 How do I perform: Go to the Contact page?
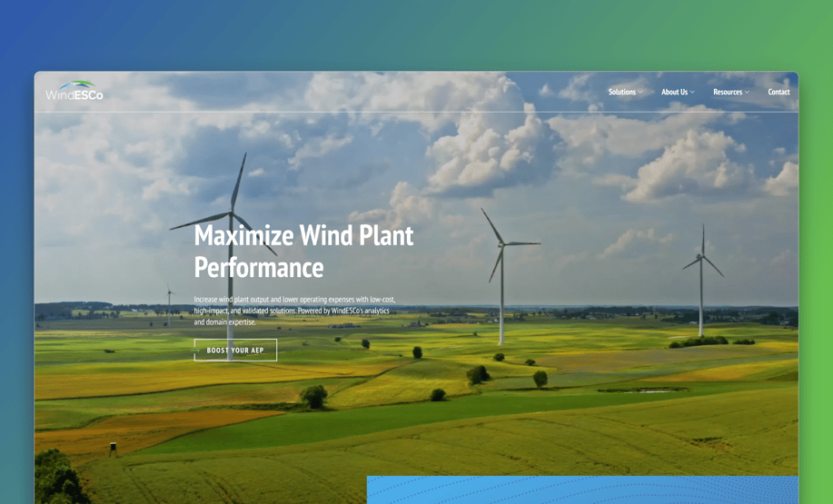click(778, 92)
